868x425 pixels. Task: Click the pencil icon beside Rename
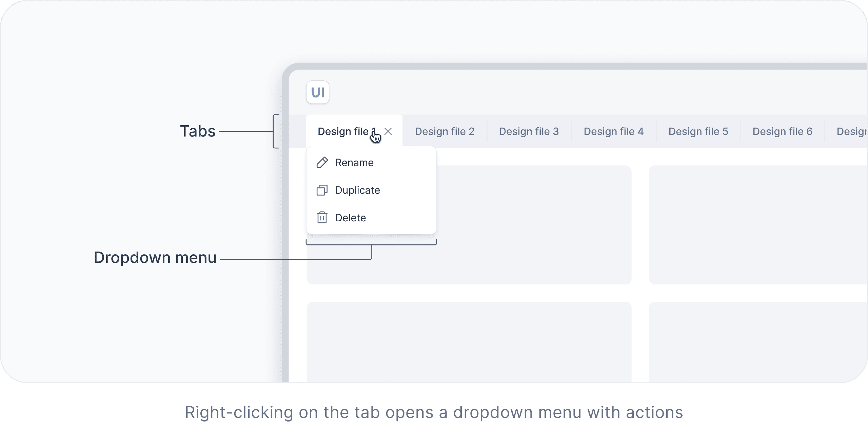pos(322,163)
